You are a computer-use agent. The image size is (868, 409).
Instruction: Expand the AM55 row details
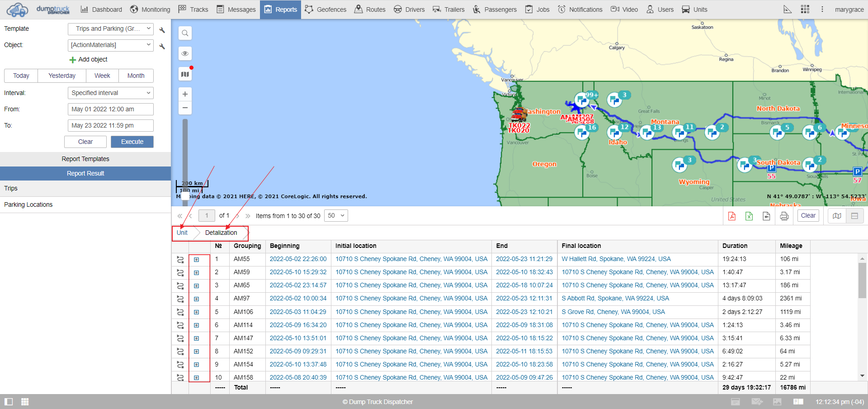197,260
